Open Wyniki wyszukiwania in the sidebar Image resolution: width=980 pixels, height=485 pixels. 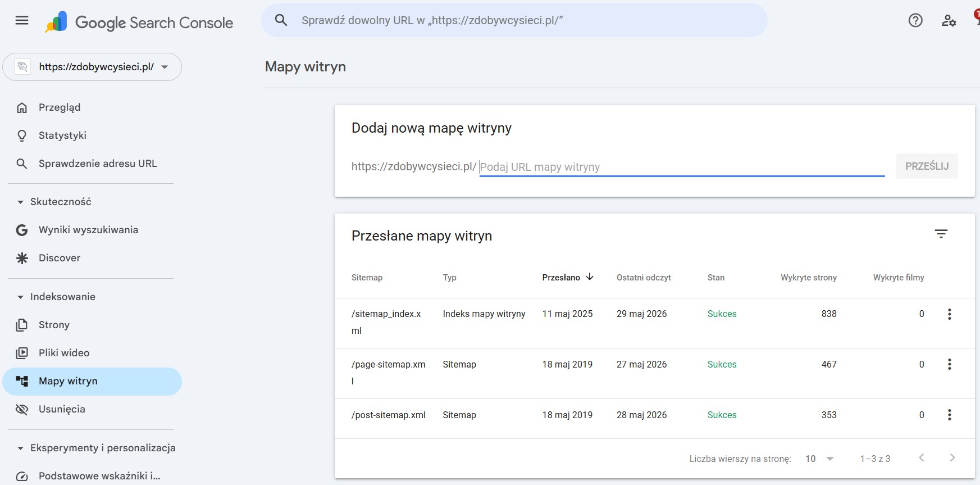coord(92,230)
